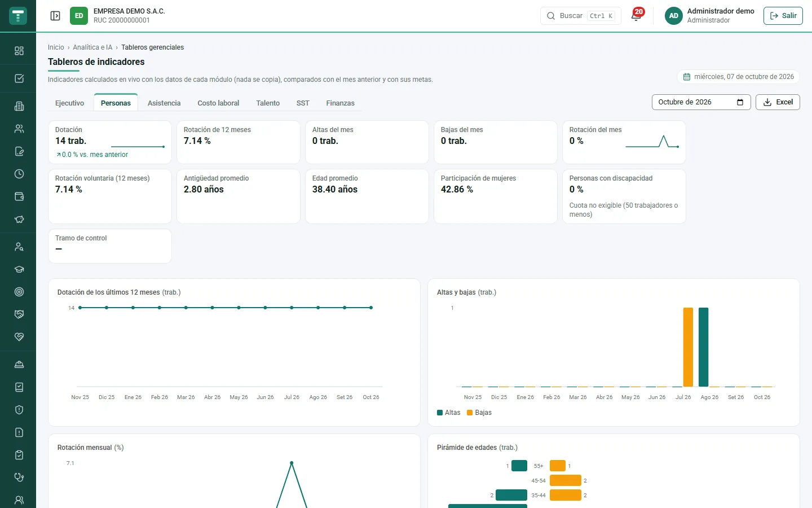Image resolution: width=812 pixels, height=508 pixels.
Task: Open the graduation cap icon in sidebar
Action: pos(19,269)
